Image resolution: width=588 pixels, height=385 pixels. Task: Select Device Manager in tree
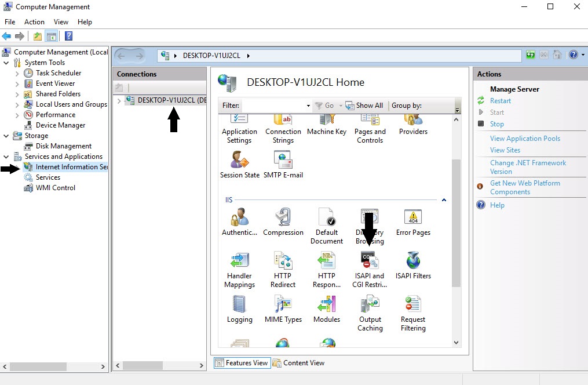tap(60, 125)
